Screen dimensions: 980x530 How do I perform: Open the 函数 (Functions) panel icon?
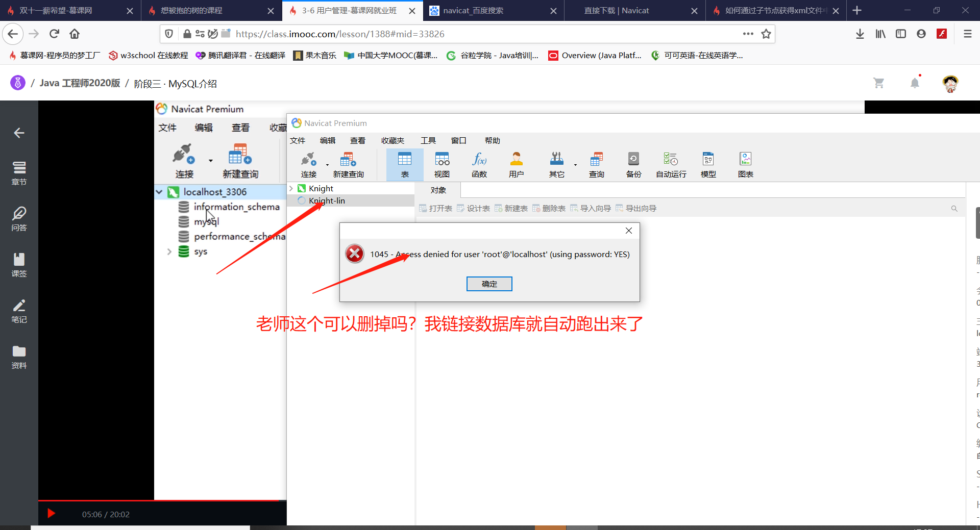click(x=479, y=163)
